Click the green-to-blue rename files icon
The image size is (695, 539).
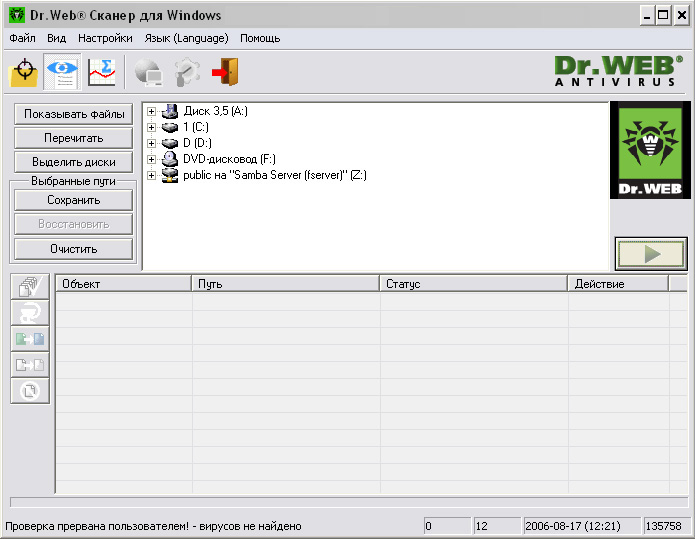pyautogui.click(x=30, y=338)
